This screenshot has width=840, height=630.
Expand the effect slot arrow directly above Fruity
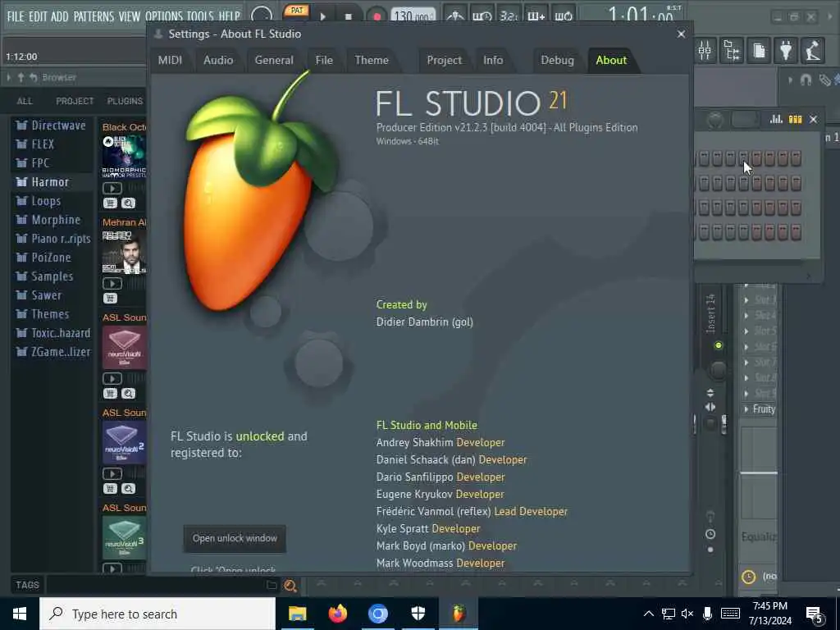click(746, 393)
